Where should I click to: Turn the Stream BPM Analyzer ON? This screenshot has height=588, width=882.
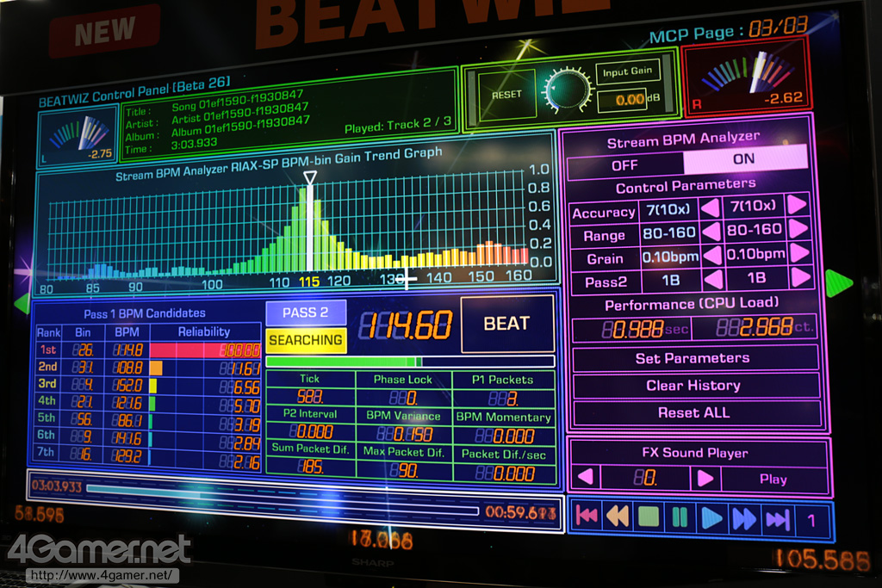tap(745, 159)
